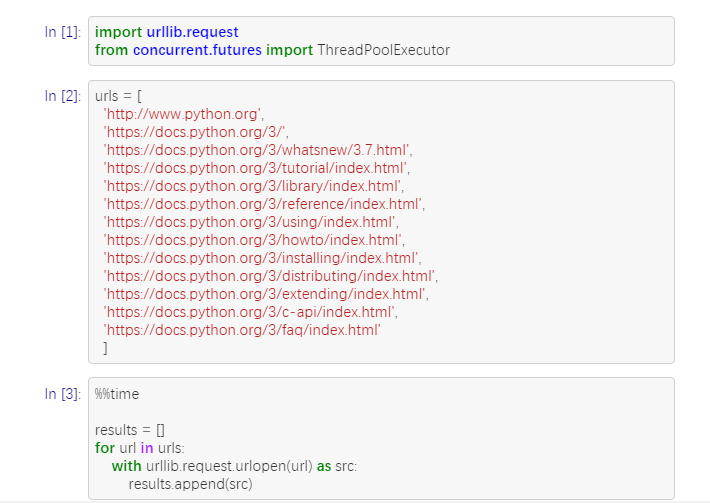Image resolution: width=710 pixels, height=503 pixels.
Task: Click the 'results.append(src)' line
Action: pos(191,484)
